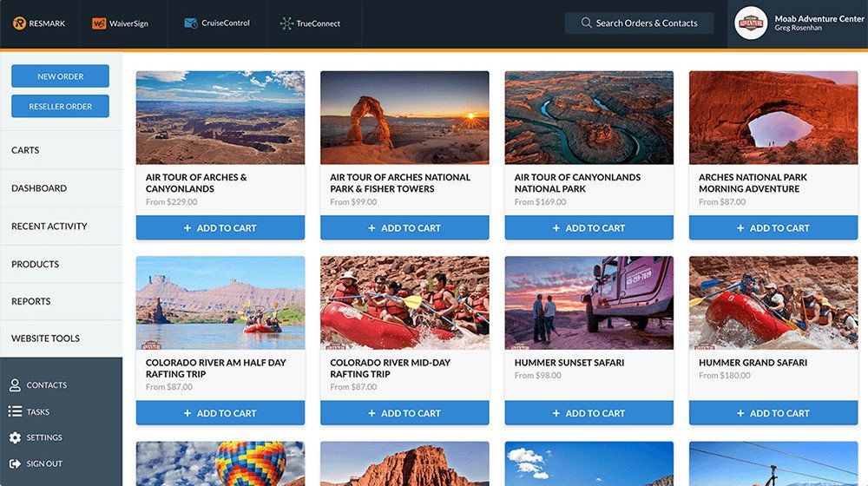Click the From $229.00 price
The height and width of the screenshot is (486, 868).
172,202
